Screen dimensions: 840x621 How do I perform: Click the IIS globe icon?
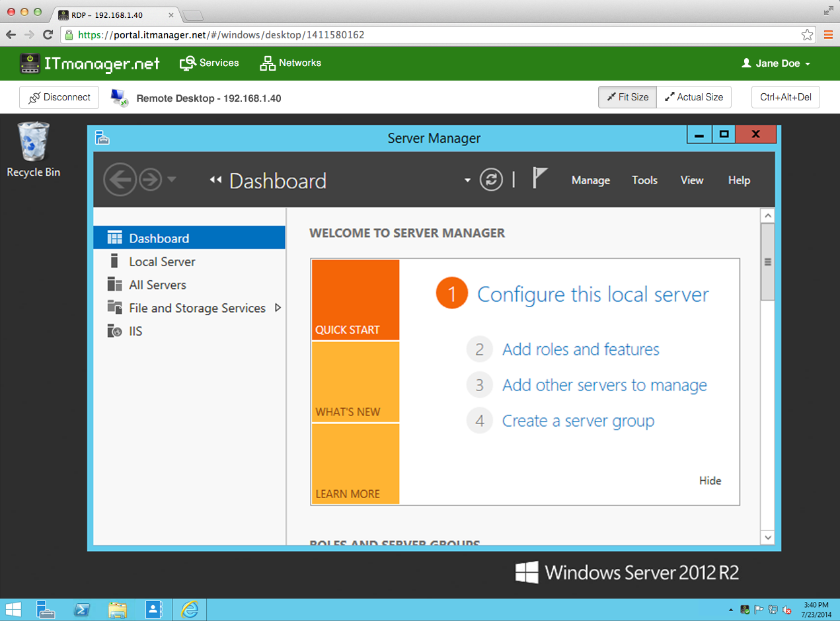tap(114, 330)
